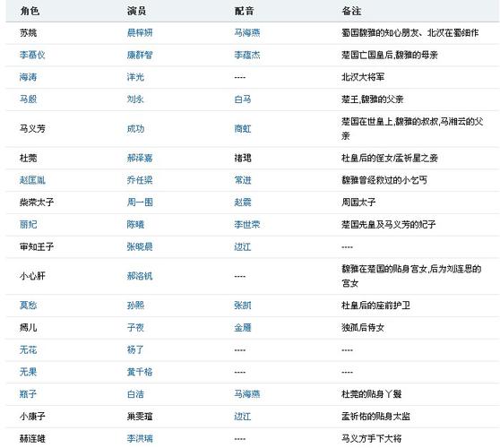Click the actor link 杨了

[x=135, y=349]
